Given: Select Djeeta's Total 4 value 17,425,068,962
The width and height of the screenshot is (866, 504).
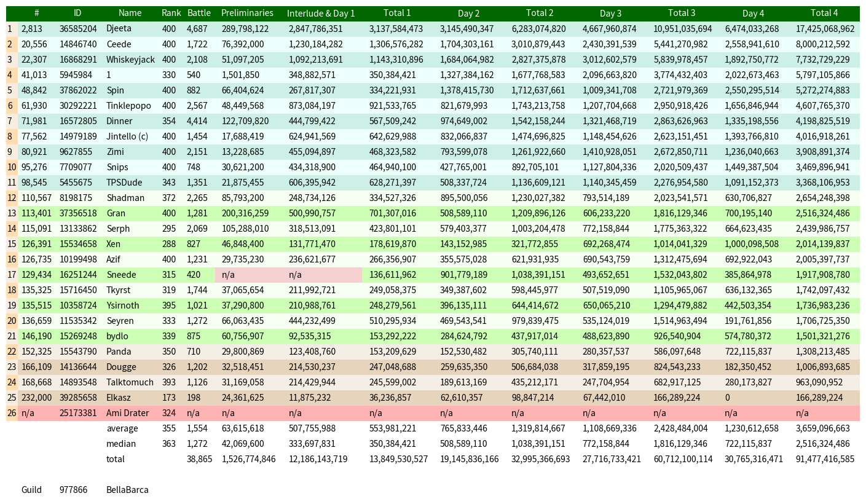Looking at the screenshot, I should point(825,29).
